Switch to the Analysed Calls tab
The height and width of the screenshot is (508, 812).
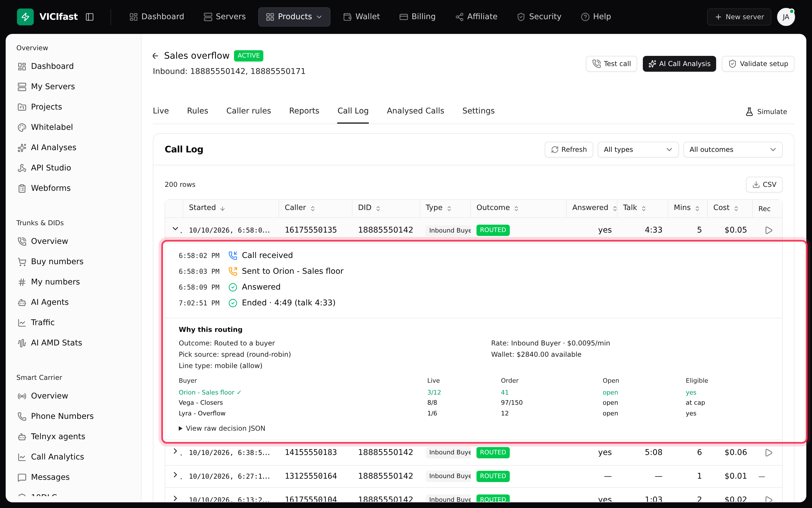coord(415,111)
